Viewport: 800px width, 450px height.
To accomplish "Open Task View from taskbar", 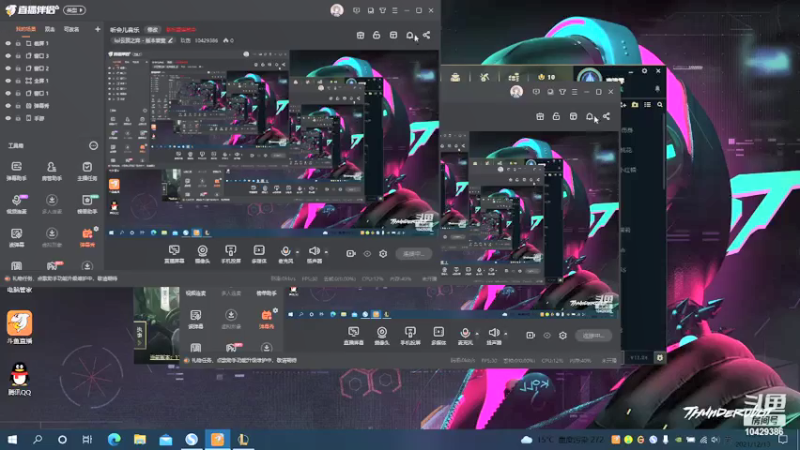I will [87, 439].
